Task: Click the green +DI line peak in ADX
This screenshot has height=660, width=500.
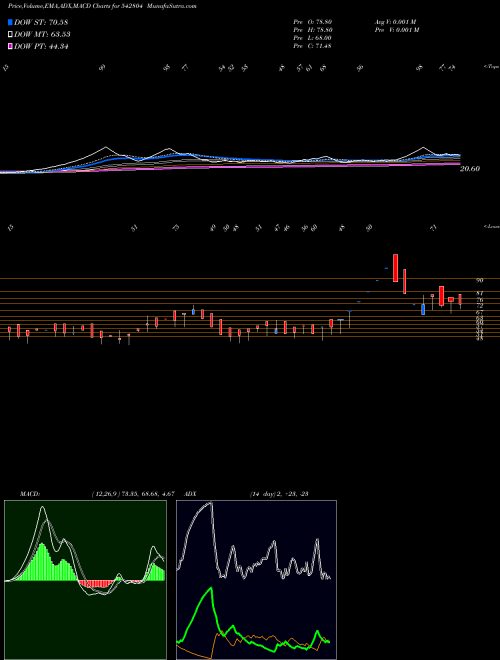Action: coord(211,589)
